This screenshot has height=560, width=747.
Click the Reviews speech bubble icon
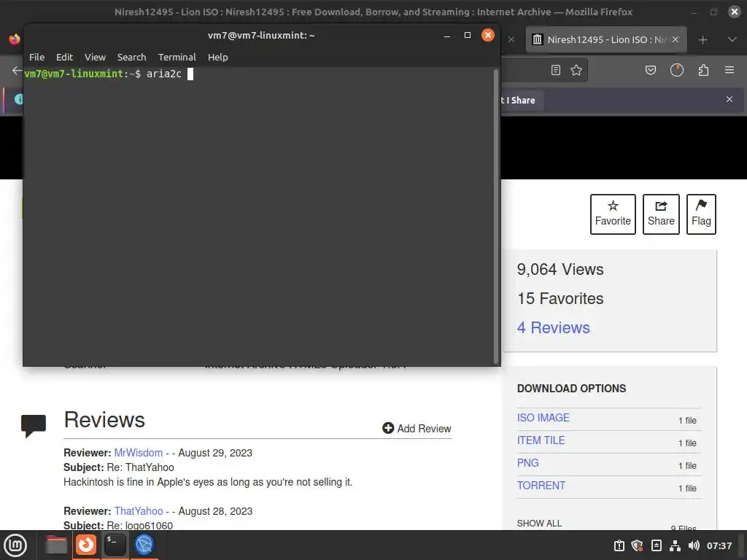click(34, 426)
